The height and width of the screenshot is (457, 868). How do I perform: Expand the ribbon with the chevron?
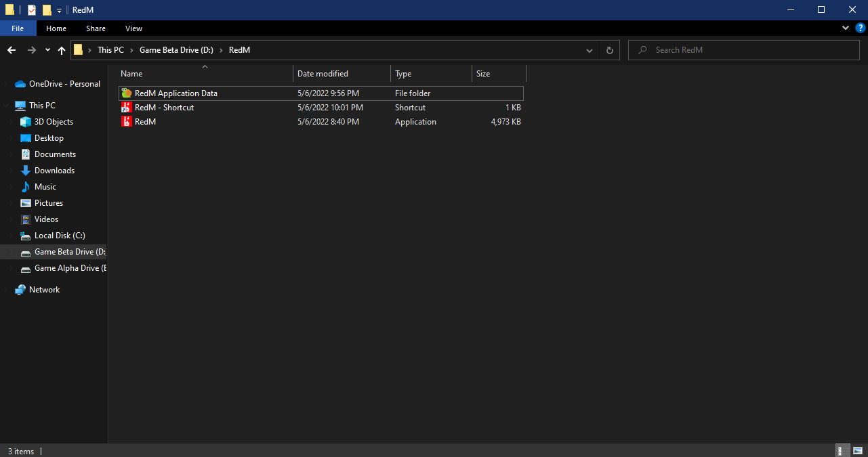(845, 28)
